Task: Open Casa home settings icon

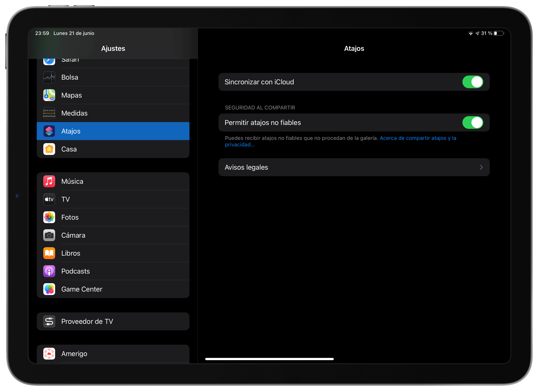Action: (49, 149)
